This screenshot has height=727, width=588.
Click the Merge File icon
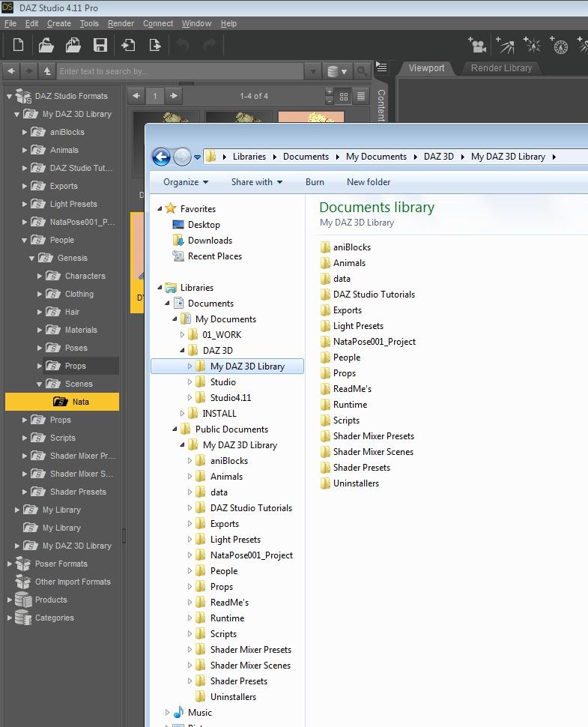73,45
